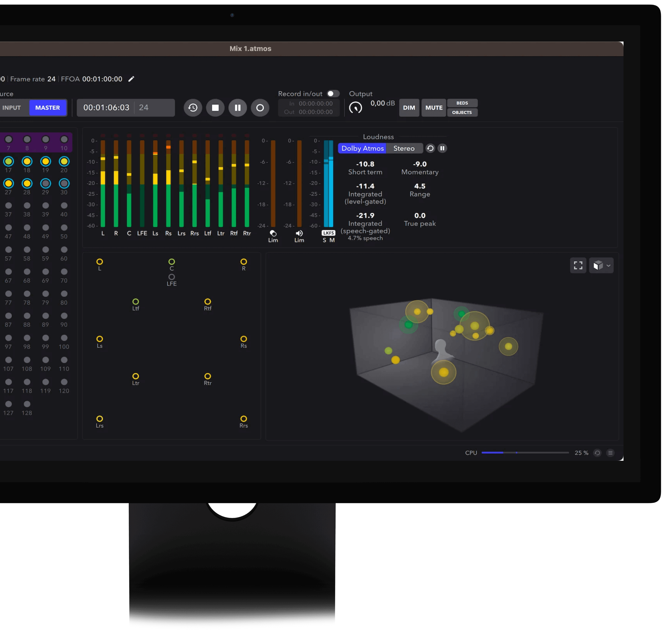Toggle object channel 30
The width and height of the screenshot is (668, 644).
(x=64, y=184)
